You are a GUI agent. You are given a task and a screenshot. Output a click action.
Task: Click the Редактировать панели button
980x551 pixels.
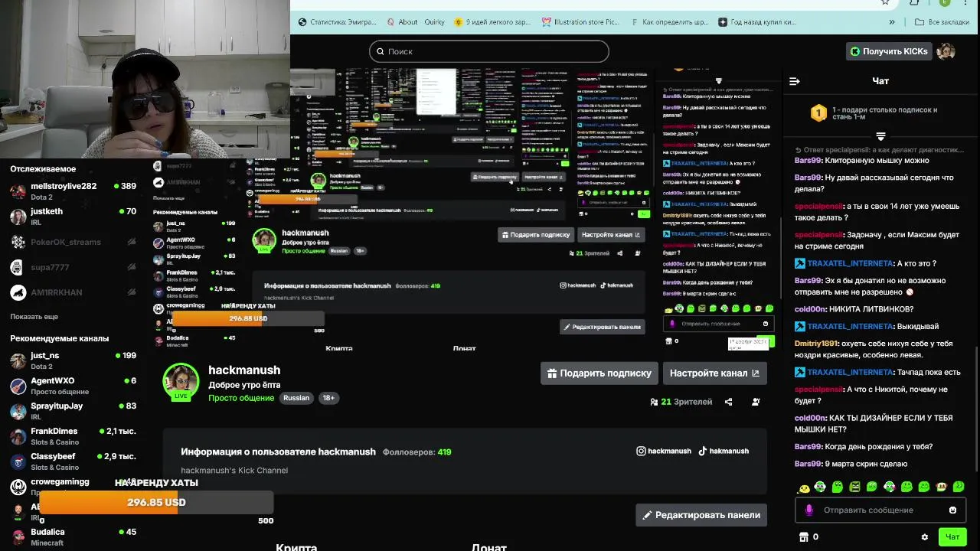click(701, 515)
